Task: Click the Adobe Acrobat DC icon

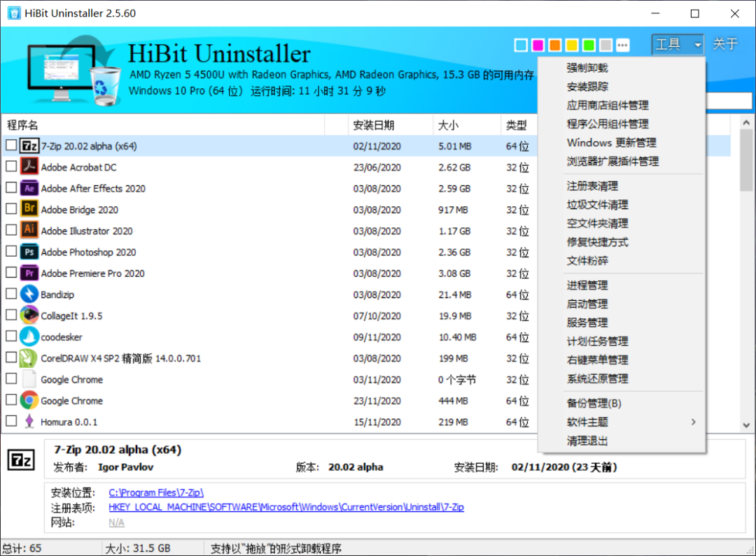Action: pos(29,166)
